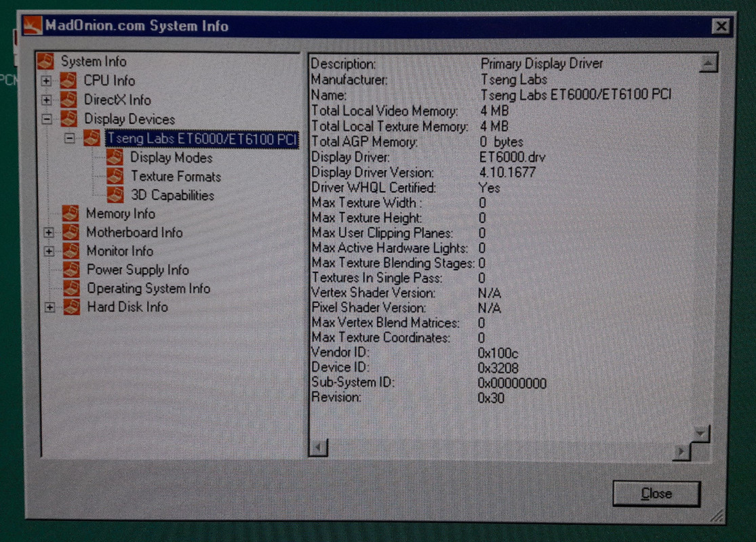This screenshot has width=756, height=542.
Task: Select the Power Supply Info label
Action: [138, 270]
